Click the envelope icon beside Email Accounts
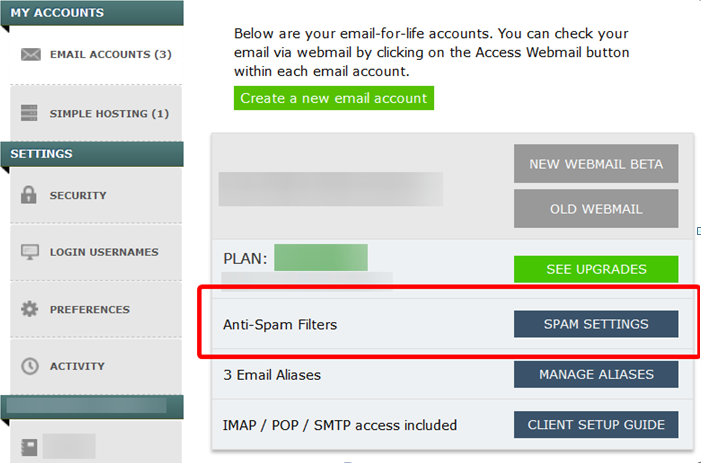The image size is (701, 463). pos(31,55)
